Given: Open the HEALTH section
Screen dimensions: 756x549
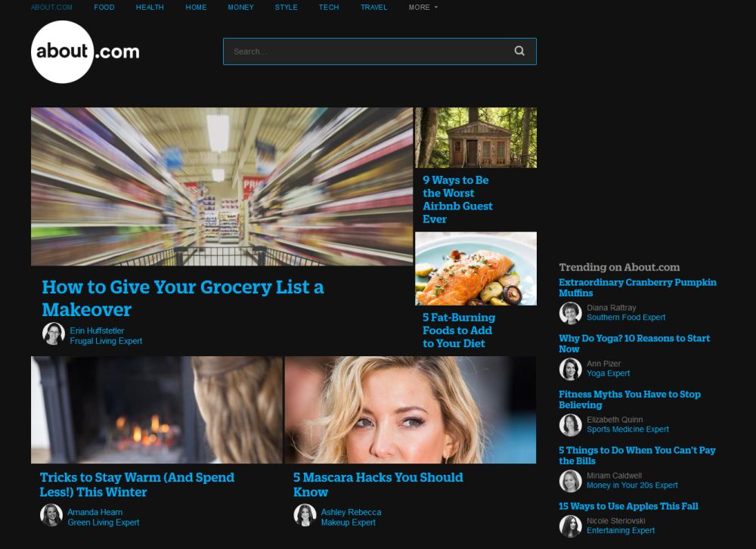Looking at the screenshot, I should (x=150, y=7).
